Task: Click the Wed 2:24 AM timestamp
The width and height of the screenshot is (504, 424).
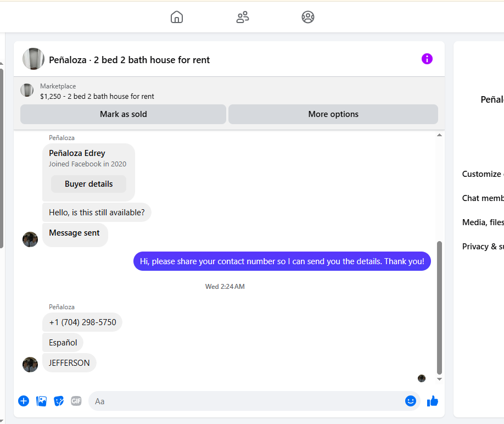Action: click(x=225, y=286)
